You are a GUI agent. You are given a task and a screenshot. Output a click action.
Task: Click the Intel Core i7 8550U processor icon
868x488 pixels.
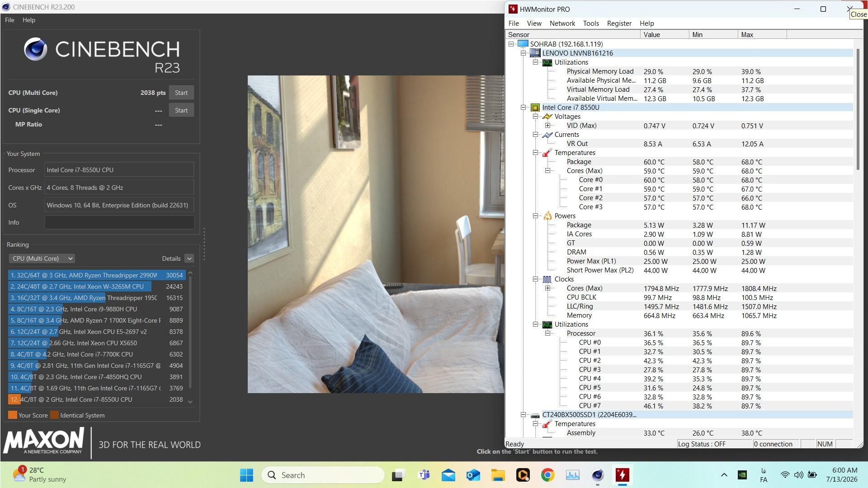[x=535, y=108]
